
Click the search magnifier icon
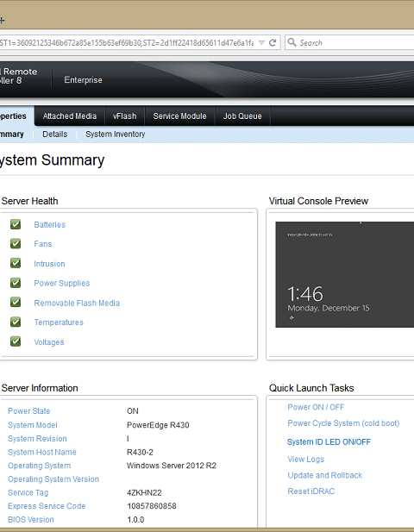click(292, 42)
